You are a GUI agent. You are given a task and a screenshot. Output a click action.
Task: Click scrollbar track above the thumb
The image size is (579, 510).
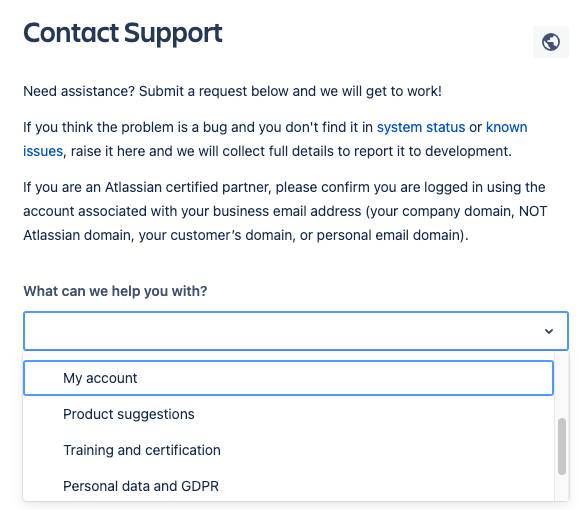pos(562,386)
